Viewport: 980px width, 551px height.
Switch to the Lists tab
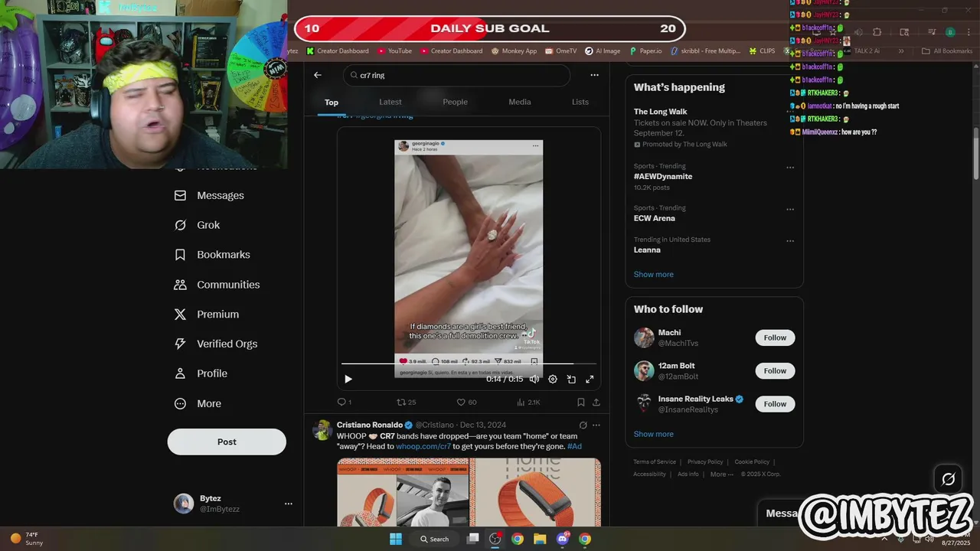pyautogui.click(x=580, y=102)
